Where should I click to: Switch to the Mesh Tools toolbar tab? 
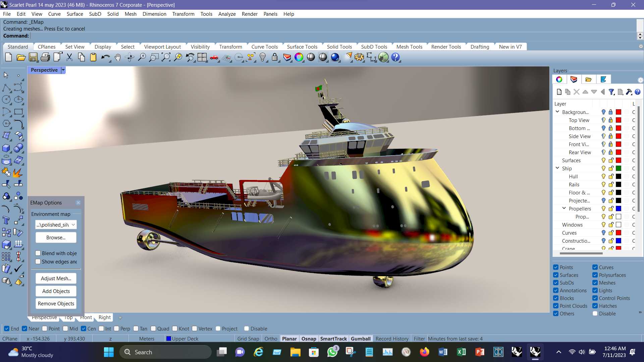[409, 47]
